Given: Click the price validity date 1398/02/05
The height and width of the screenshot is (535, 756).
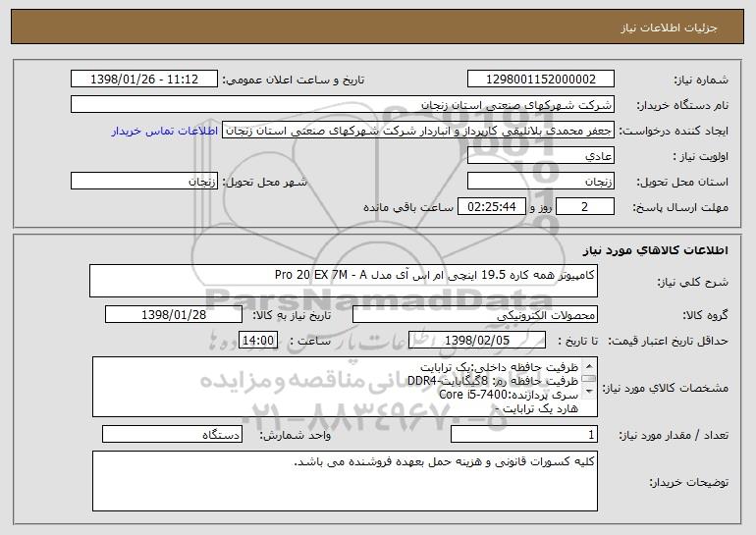Looking at the screenshot, I should [477, 340].
